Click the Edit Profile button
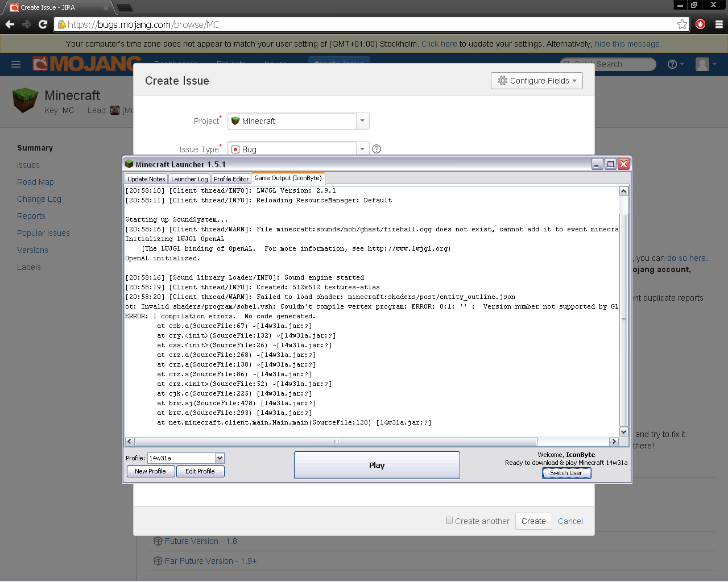 pos(200,471)
